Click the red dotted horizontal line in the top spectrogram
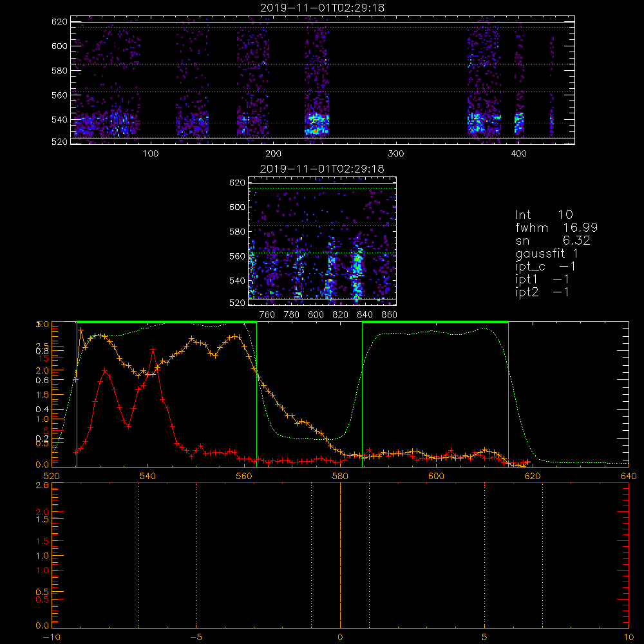Viewport: 644px width, 644px height. pos(323,123)
